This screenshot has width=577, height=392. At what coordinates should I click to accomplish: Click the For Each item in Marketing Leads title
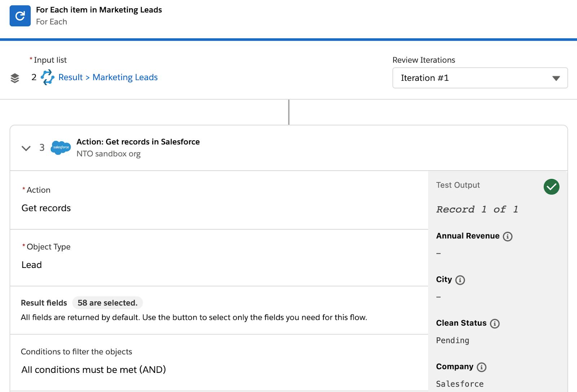[x=99, y=10]
